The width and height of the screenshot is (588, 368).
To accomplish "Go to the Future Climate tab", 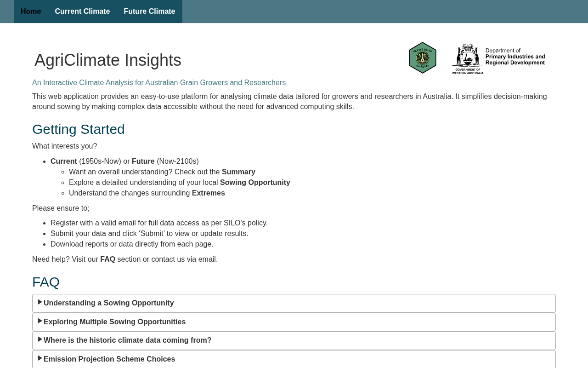I will [149, 11].
